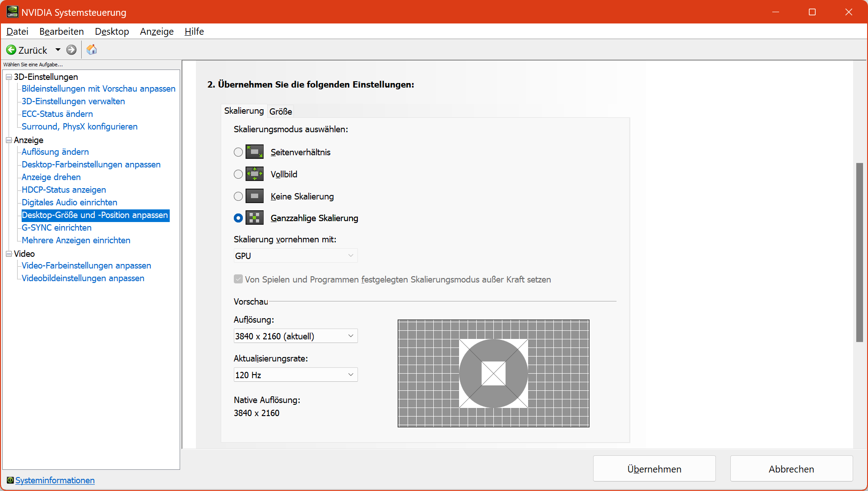This screenshot has width=868, height=491.
Task: Click the Systeminformationen icon at bottom left
Action: point(10,480)
